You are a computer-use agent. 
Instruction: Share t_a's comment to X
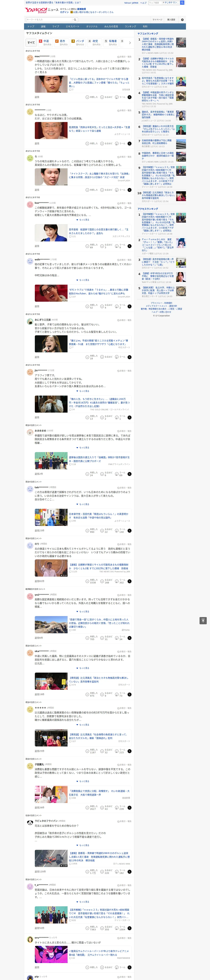(130, 928)
